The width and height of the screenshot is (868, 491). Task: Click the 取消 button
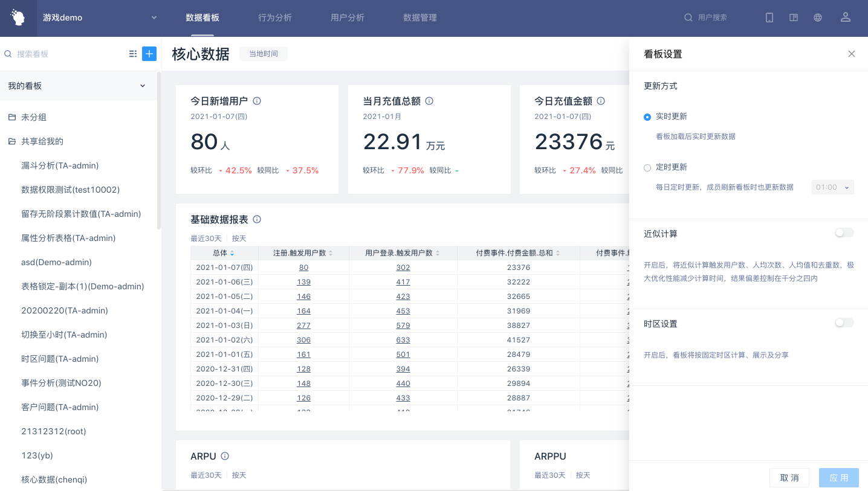789,478
